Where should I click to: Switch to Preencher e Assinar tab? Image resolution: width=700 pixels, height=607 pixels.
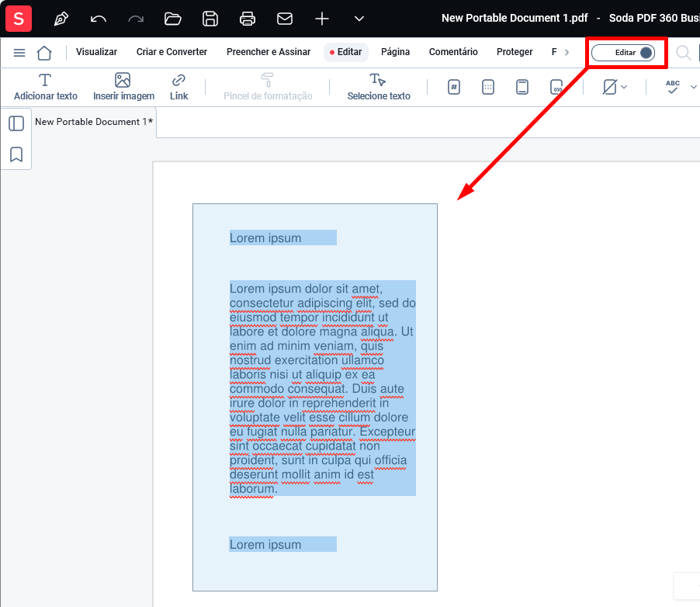(269, 52)
